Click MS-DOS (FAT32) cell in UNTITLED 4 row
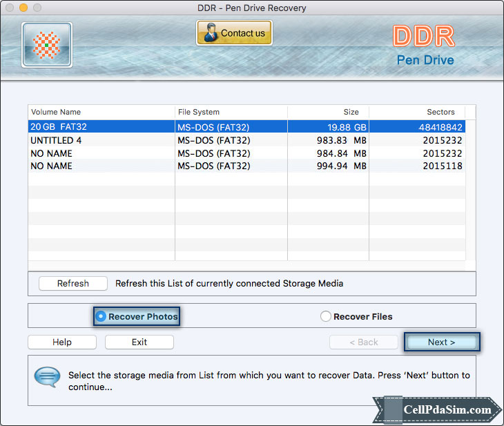Viewport: 504px width, 426px height. tap(231, 140)
